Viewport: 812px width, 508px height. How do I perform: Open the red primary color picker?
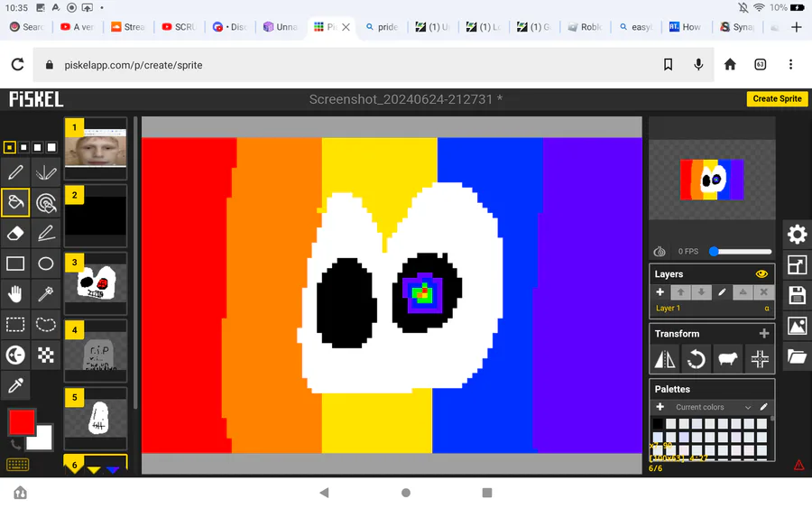click(22, 421)
